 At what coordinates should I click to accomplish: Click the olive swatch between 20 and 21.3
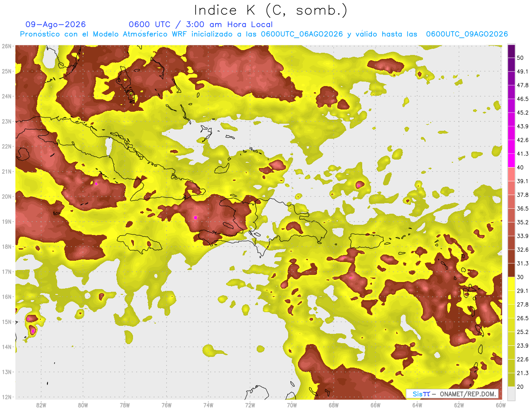pos(512,380)
